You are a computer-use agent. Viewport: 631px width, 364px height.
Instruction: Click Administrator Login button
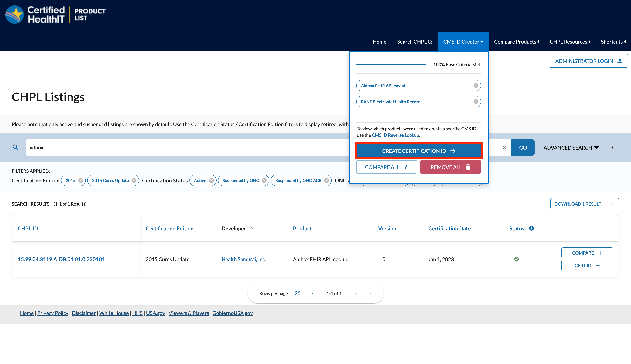pyautogui.click(x=588, y=61)
